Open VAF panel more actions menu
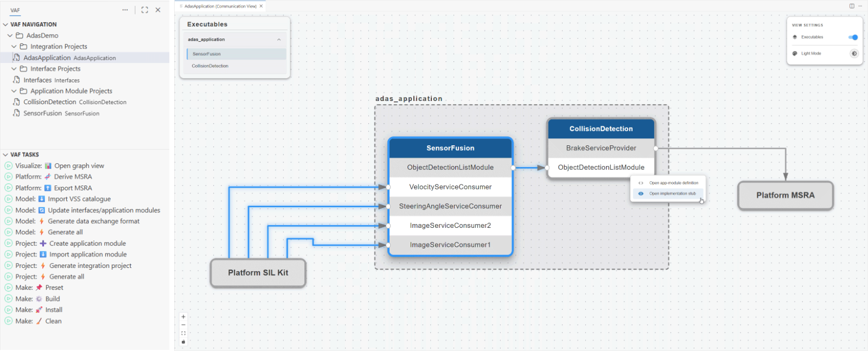This screenshot has width=868, height=351. [x=125, y=10]
